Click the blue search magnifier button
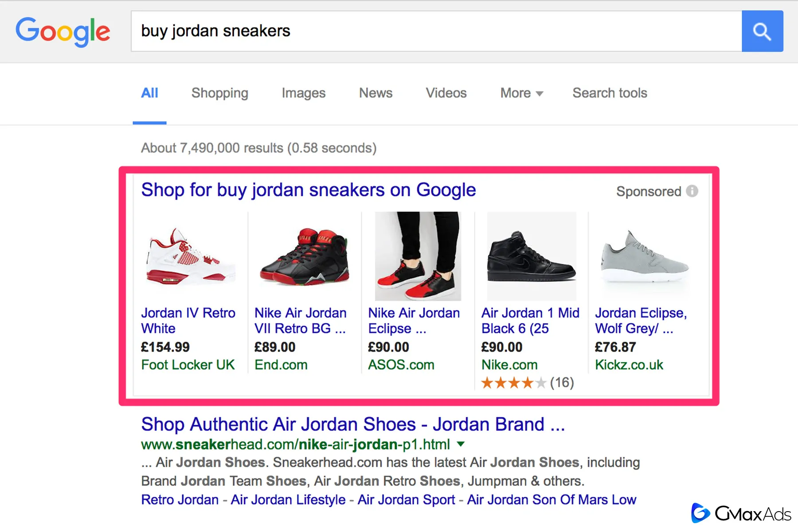 (x=762, y=31)
